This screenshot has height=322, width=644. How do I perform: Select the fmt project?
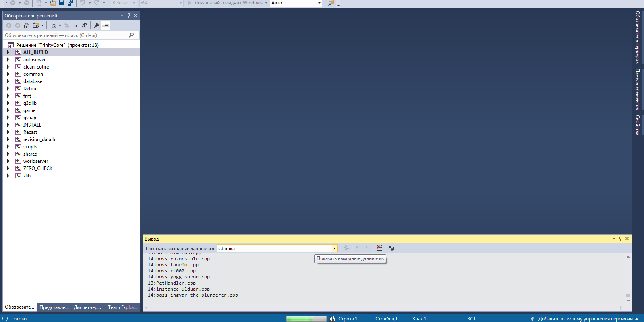click(27, 96)
